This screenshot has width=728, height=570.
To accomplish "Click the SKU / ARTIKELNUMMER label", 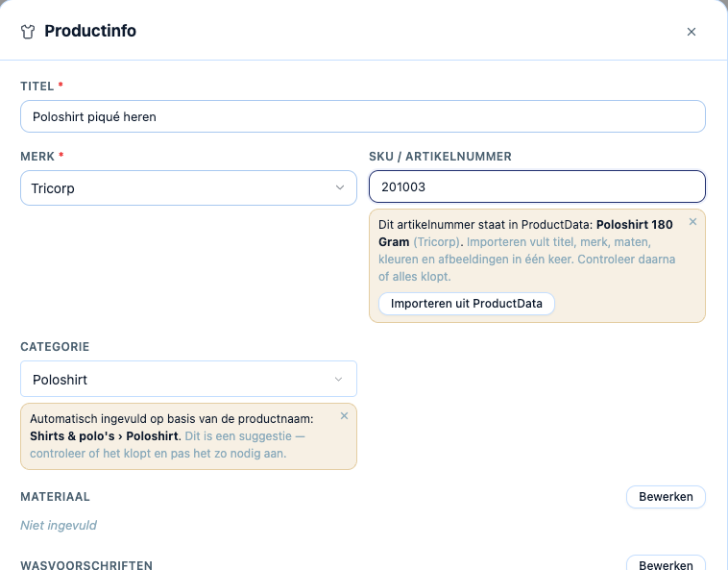I will coord(440,157).
